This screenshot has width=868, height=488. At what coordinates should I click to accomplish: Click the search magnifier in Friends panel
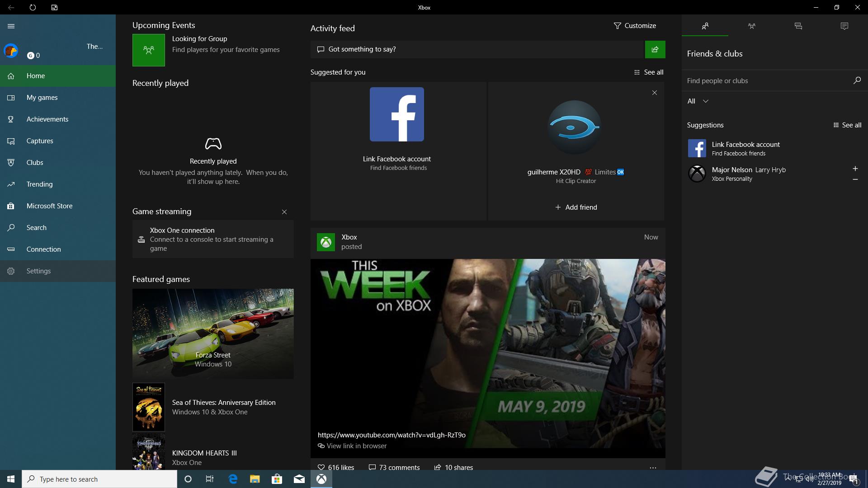pos(857,80)
